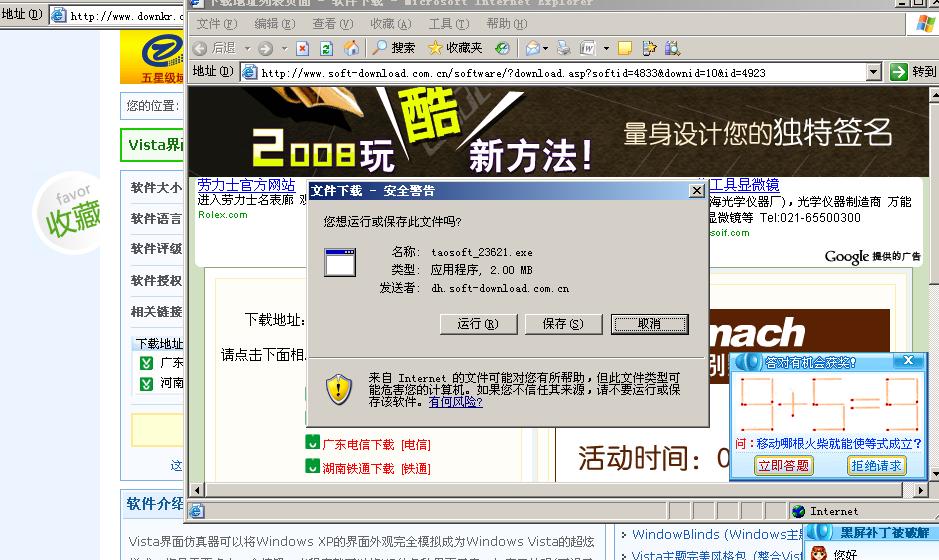Click horizontal scrollbar left arrow
Viewport: 939px width, 560px height.
pyautogui.click(x=196, y=490)
